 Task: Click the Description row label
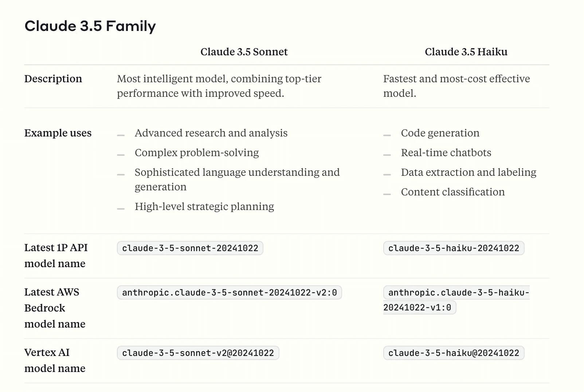pos(53,79)
